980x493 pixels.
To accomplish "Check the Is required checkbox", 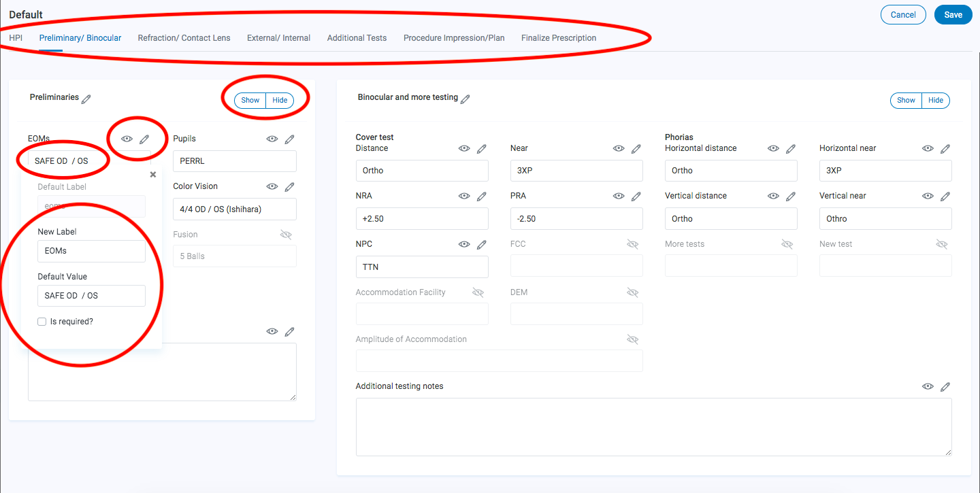I will 42,321.
